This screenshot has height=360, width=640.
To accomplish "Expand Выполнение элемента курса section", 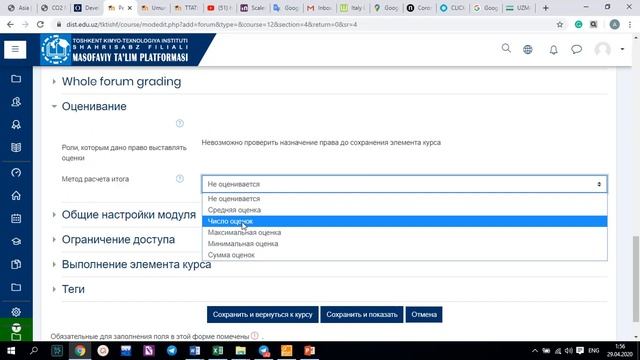I will pyautogui.click(x=136, y=264).
